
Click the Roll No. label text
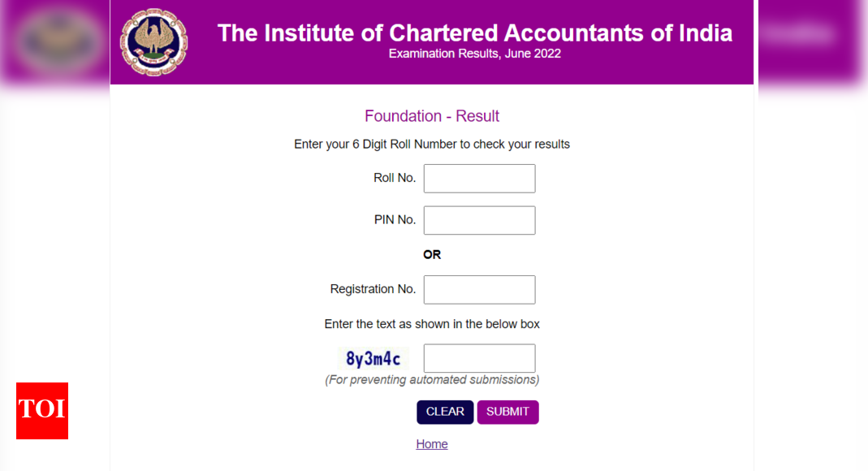tap(395, 177)
